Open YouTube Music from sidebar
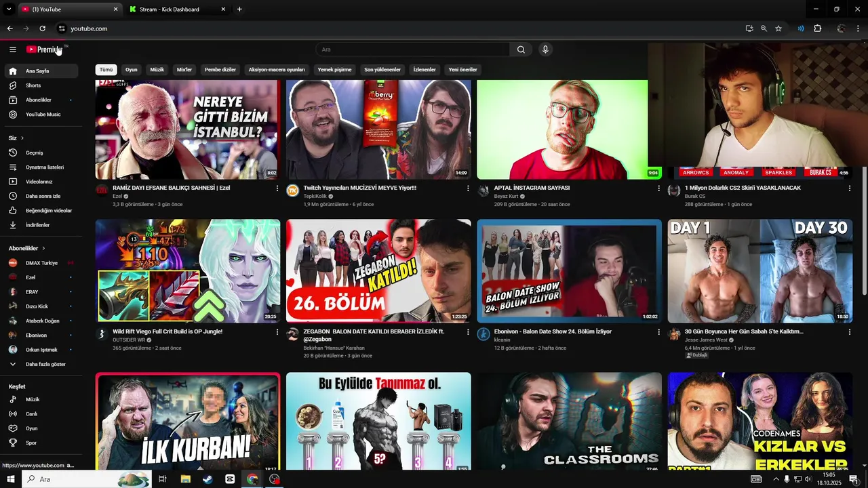The height and width of the screenshot is (488, 868). [x=41, y=115]
